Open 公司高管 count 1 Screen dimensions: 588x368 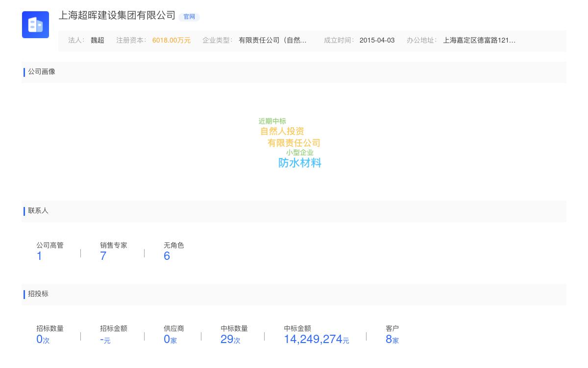[39, 256]
